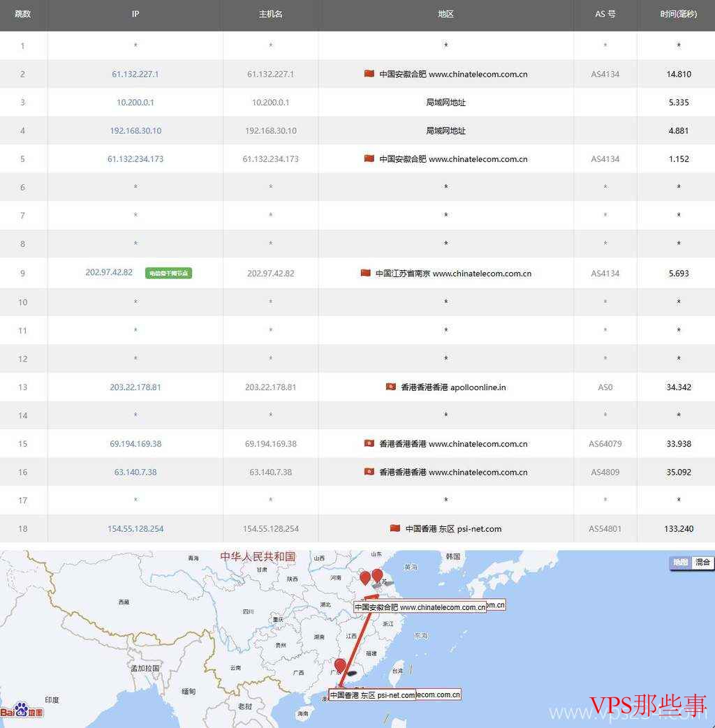Click the China flag icon in hop 18
The image size is (715, 728).
pyautogui.click(x=395, y=528)
